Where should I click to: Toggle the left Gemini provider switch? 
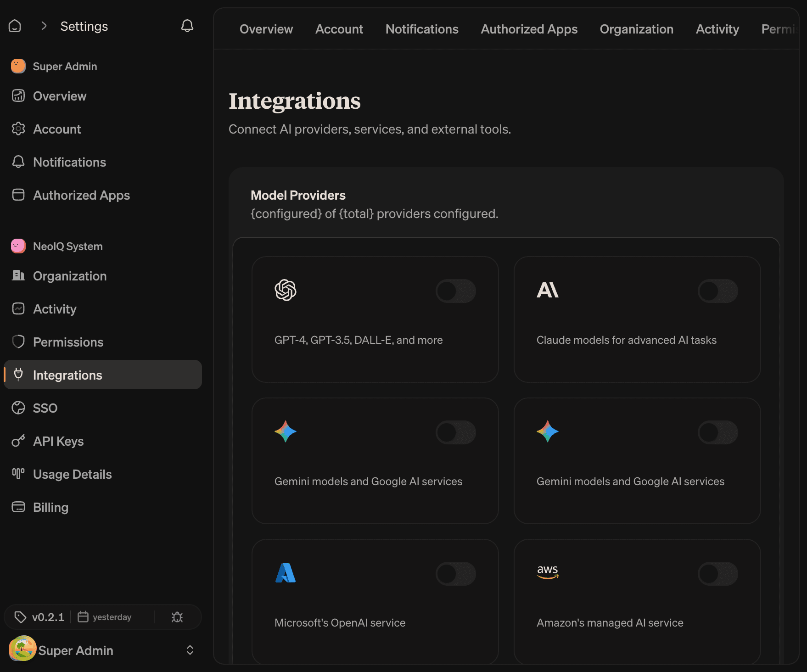tap(456, 432)
